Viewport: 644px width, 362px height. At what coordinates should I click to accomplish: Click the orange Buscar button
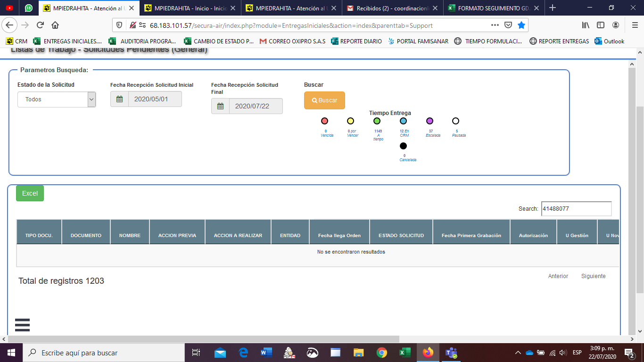(x=324, y=100)
